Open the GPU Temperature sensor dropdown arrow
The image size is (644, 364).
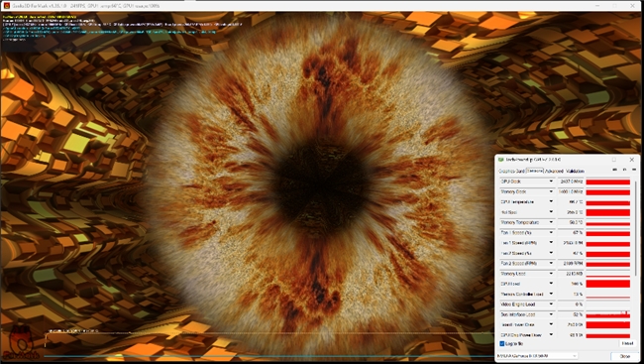(x=551, y=202)
